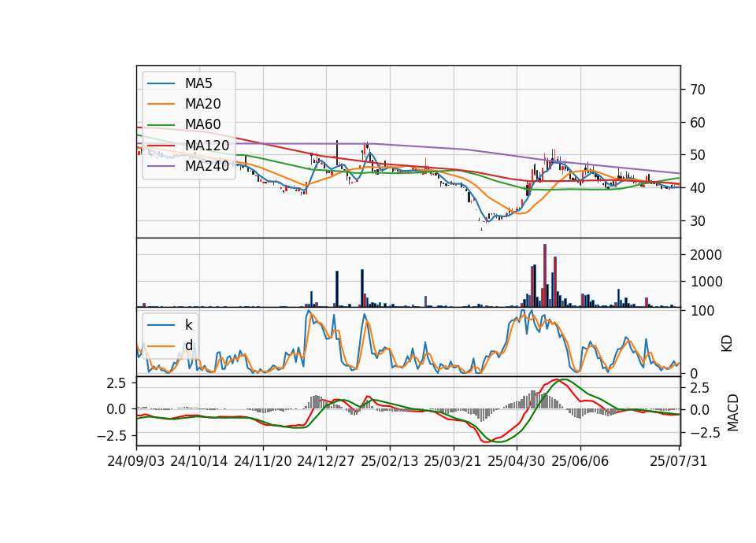Viewport: 756px width, 543px height.
Task: Click the purple MA240 legend line swatch
Action: [161, 166]
